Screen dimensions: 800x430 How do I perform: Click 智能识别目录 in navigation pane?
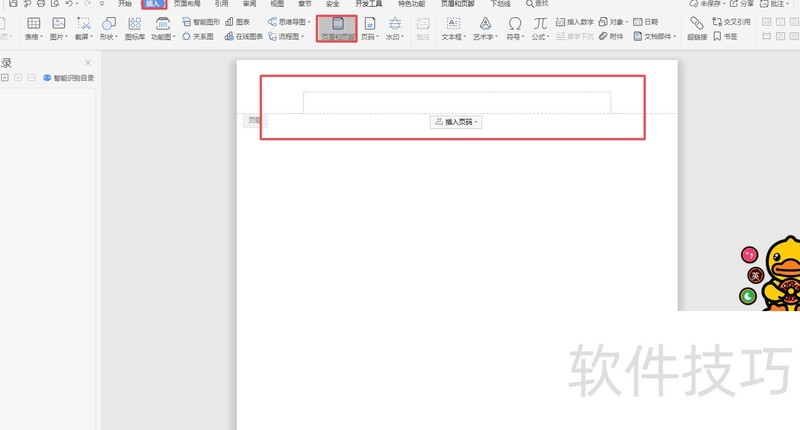tap(68, 78)
